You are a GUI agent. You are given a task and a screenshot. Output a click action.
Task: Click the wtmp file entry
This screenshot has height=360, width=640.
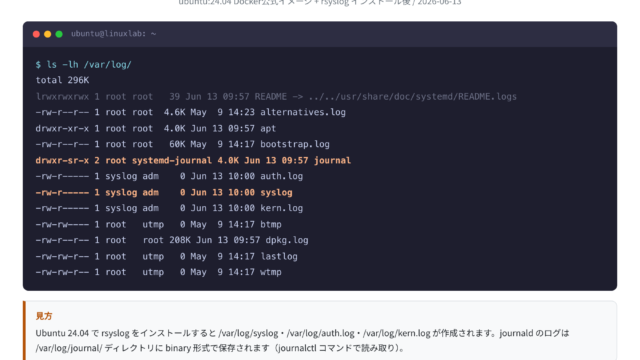click(x=158, y=272)
